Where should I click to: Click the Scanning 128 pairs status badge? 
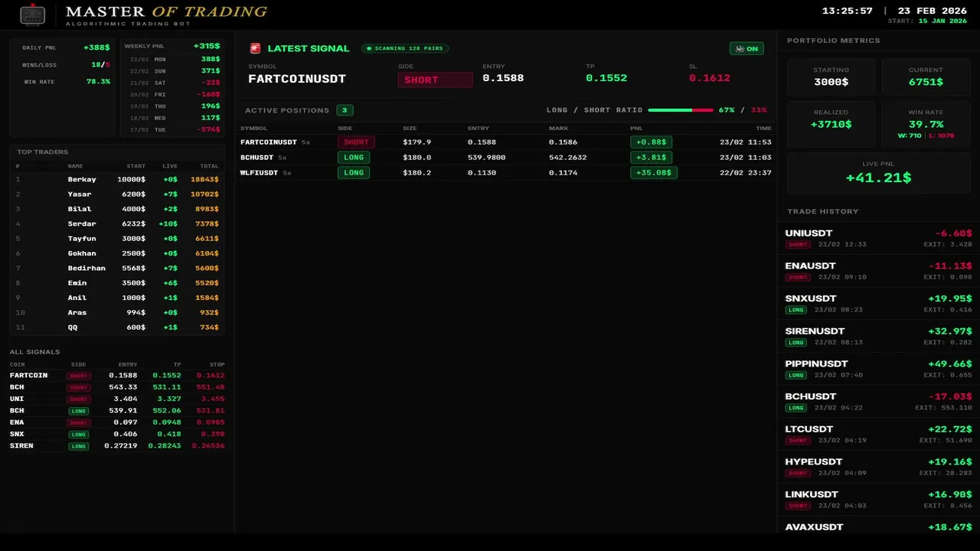405,48
